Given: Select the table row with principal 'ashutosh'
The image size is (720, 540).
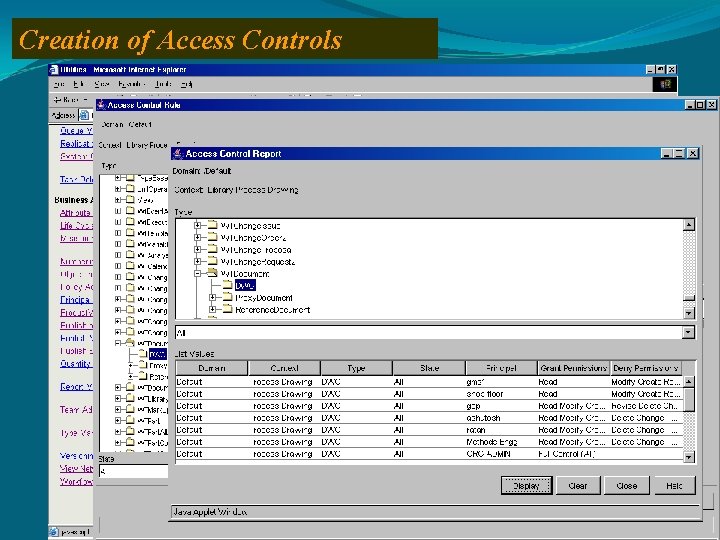Looking at the screenshot, I should coord(429,418).
